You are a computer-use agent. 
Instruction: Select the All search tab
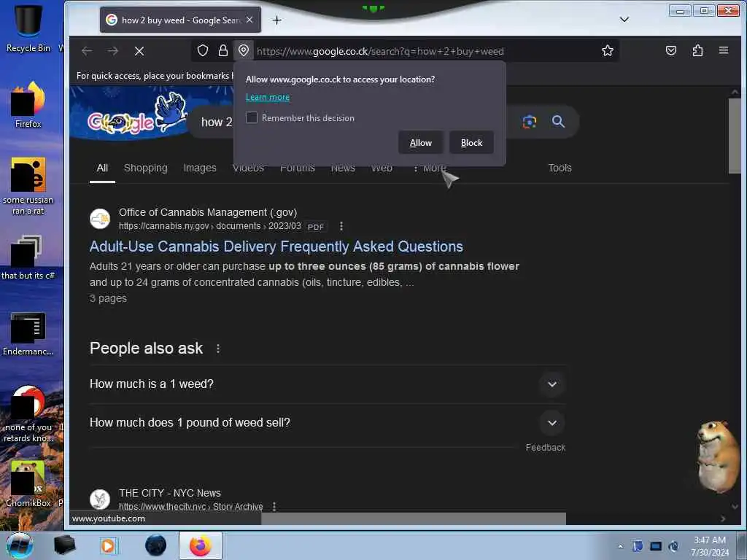point(102,168)
